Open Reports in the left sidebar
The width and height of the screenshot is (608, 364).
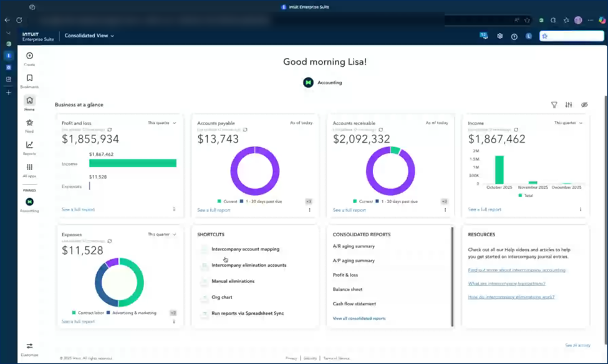(x=29, y=145)
